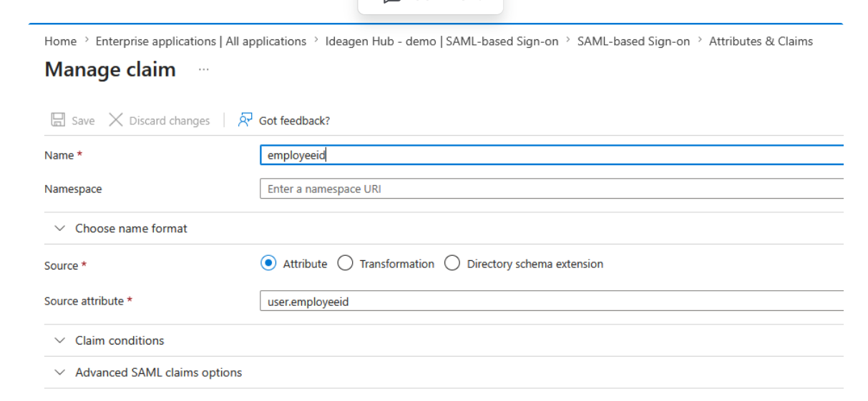The image size is (868, 401).
Task: Select the Directory schema extension radio button
Action: (x=452, y=264)
